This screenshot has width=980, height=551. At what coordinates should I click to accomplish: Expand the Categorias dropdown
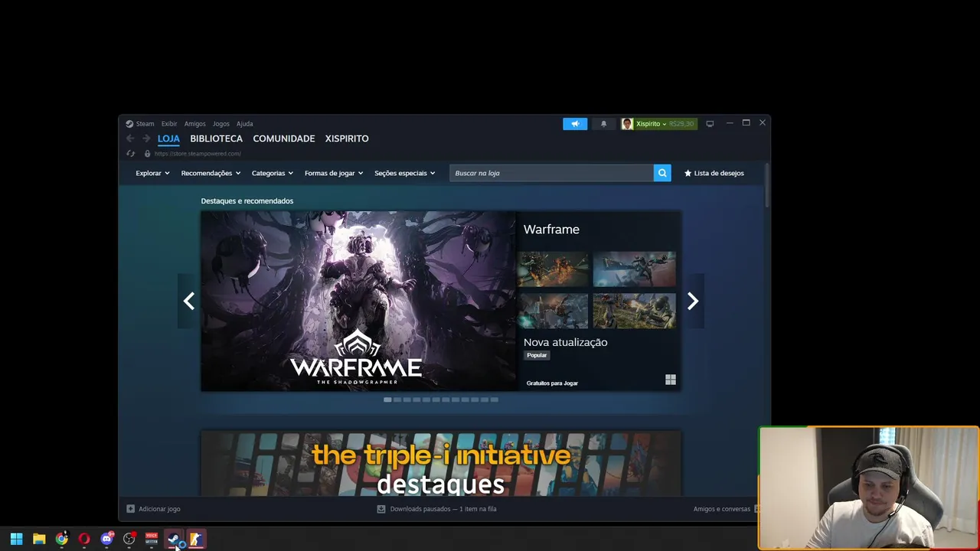click(x=273, y=173)
